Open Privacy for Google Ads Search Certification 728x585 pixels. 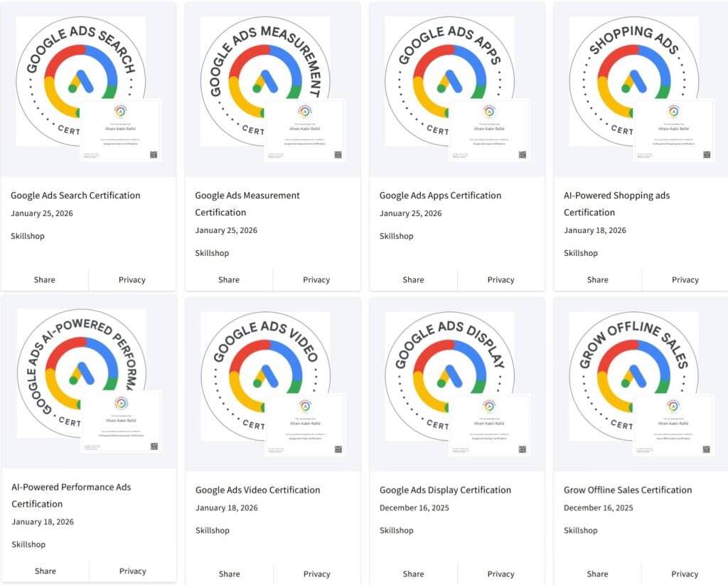point(132,279)
